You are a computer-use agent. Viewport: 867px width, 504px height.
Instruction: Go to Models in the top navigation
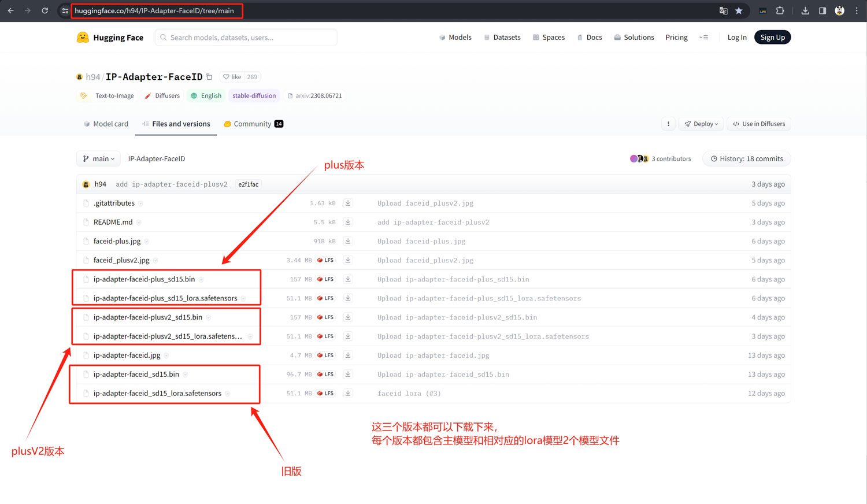(455, 38)
